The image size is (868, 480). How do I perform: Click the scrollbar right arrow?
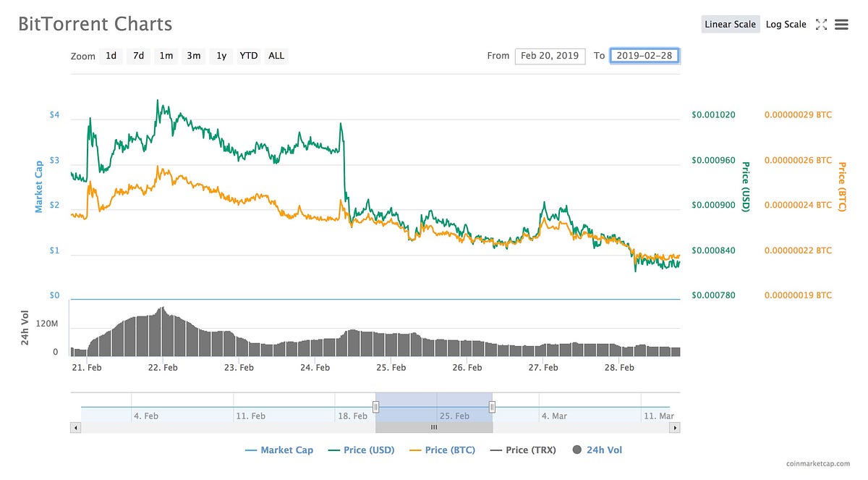pyautogui.click(x=675, y=428)
